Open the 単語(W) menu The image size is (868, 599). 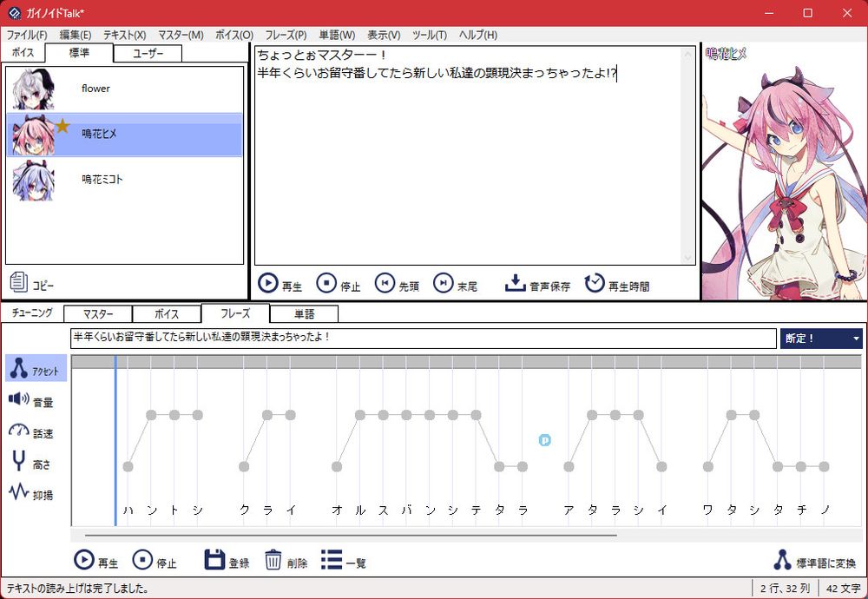click(x=337, y=35)
